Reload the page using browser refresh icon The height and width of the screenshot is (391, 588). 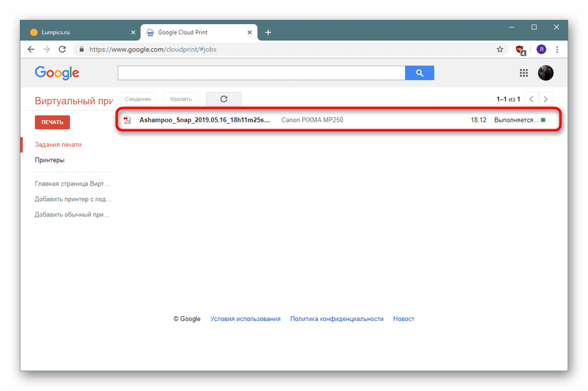(x=63, y=49)
